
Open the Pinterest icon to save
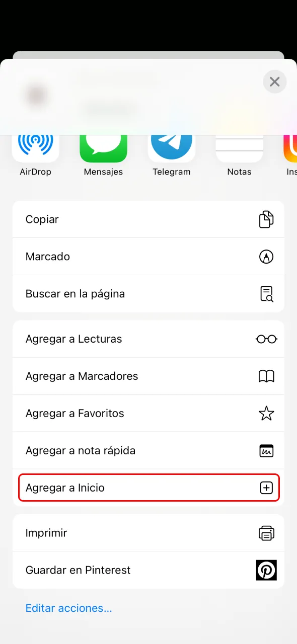(266, 570)
